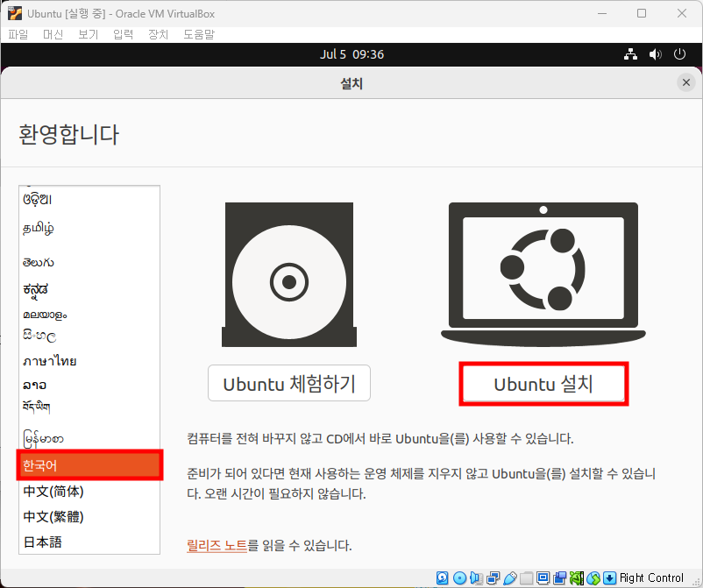This screenshot has height=588, width=703.
Task: Click the network adapter status icon
Action: 494,577
